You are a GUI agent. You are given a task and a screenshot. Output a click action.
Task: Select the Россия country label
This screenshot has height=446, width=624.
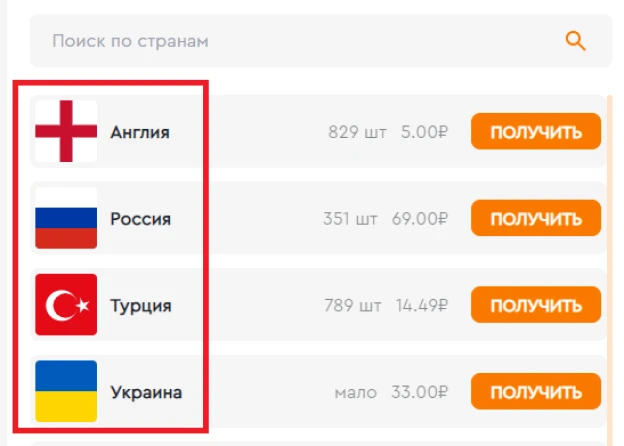(140, 219)
